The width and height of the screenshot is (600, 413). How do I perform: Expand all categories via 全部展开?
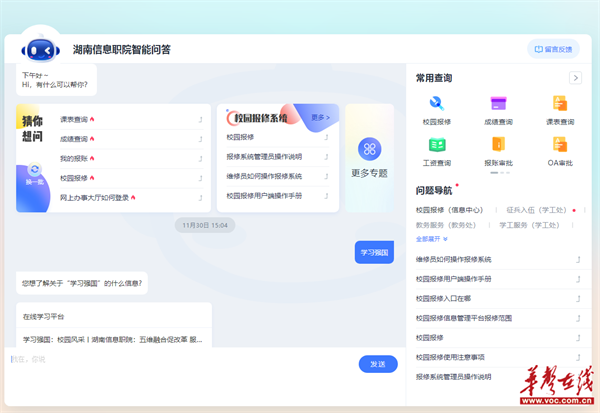(x=431, y=239)
